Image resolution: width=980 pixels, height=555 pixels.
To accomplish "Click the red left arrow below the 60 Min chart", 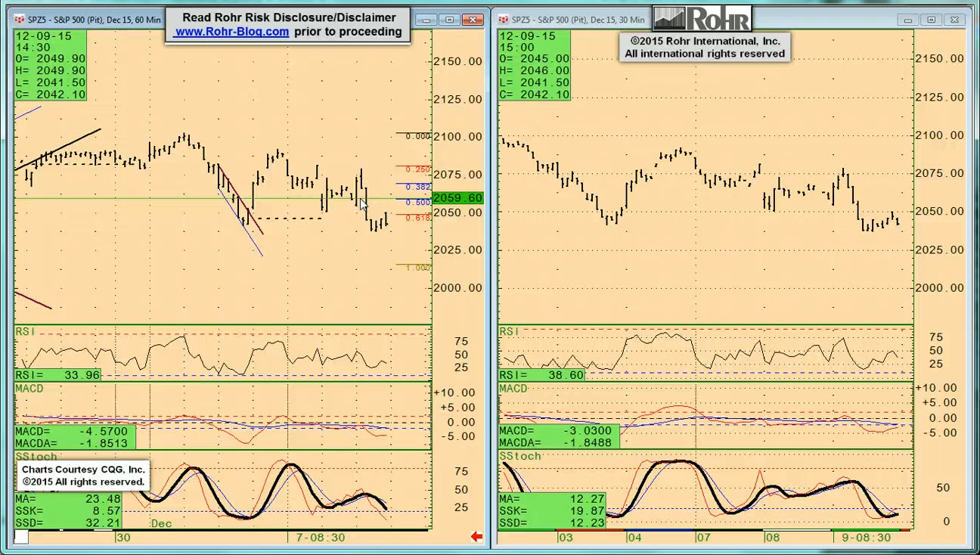I will point(476,537).
